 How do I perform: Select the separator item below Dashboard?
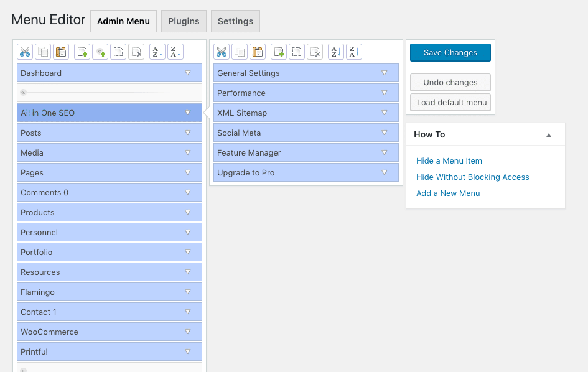(x=110, y=92)
